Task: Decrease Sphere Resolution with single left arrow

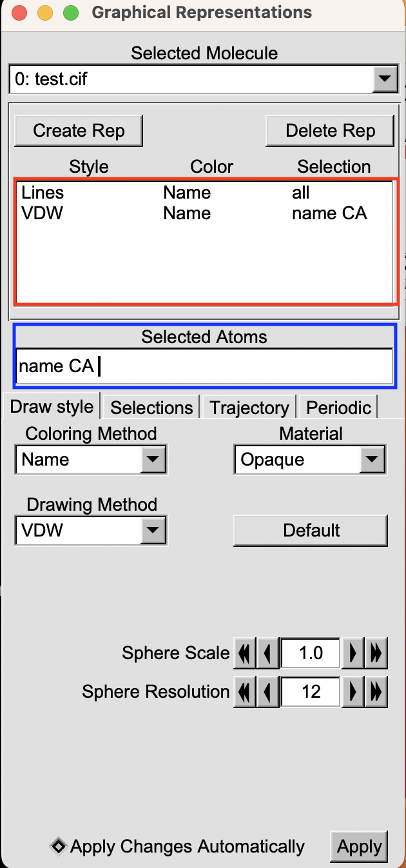Action: (x=266, y=691)
